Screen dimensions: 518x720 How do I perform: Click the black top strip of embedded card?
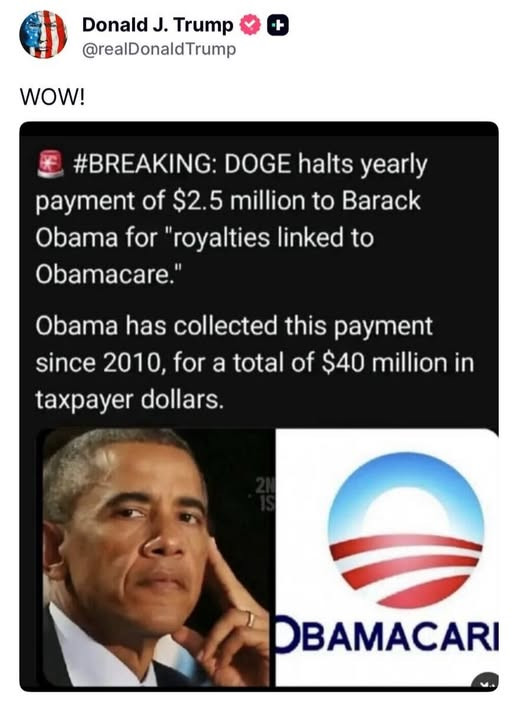(259, 129)
